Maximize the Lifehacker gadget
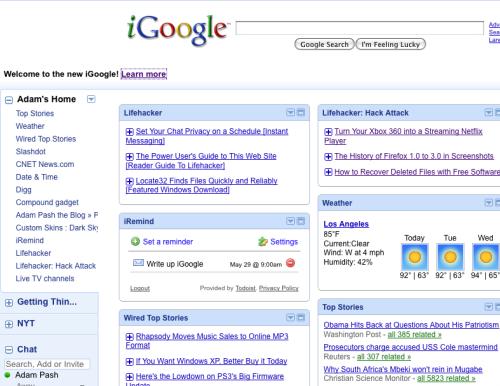This screenshot has width=500, height=386. [301, 113]
